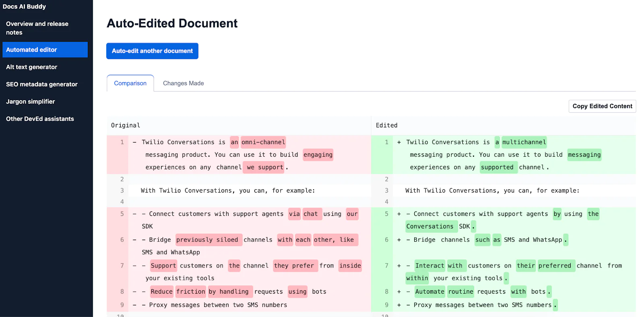The width and height of the screenshot is (644, 317).
Task: Click the Edited column header
Action: pos(386,125)
